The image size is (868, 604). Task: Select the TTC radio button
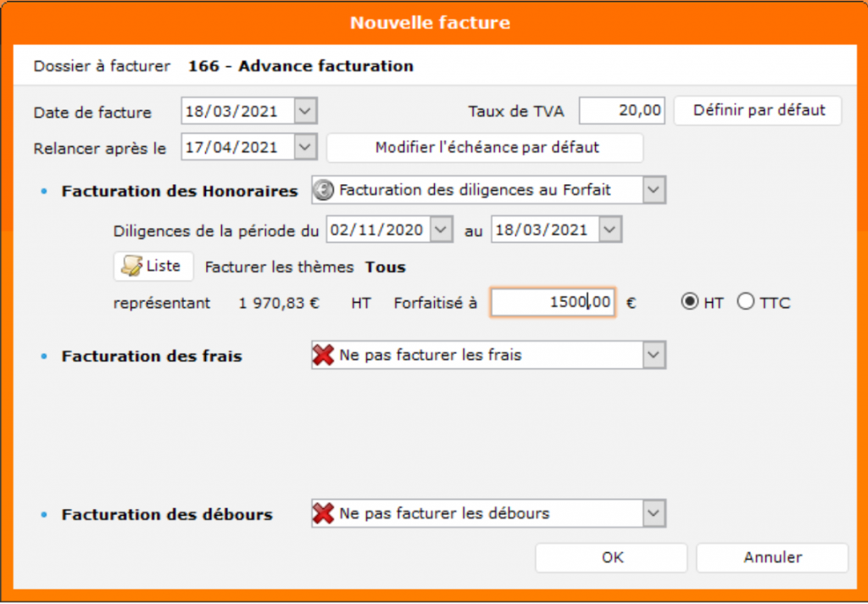point(746,302)
